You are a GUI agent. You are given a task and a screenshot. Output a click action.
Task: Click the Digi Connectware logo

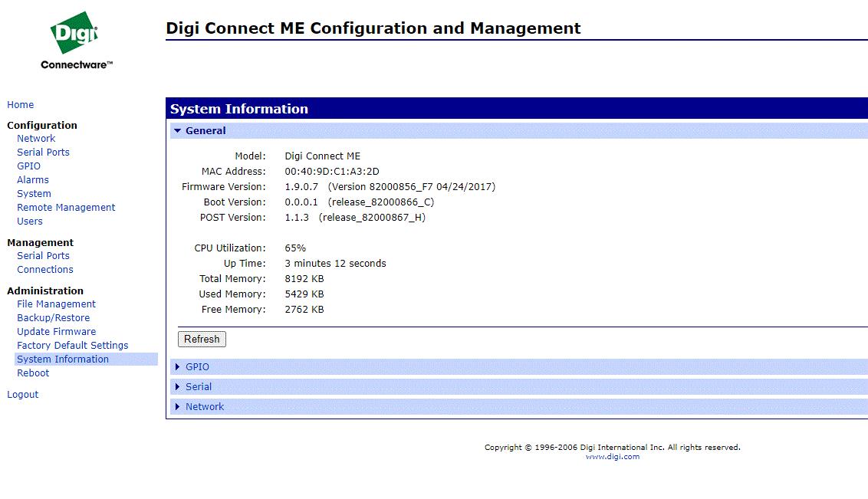[76, 41]
